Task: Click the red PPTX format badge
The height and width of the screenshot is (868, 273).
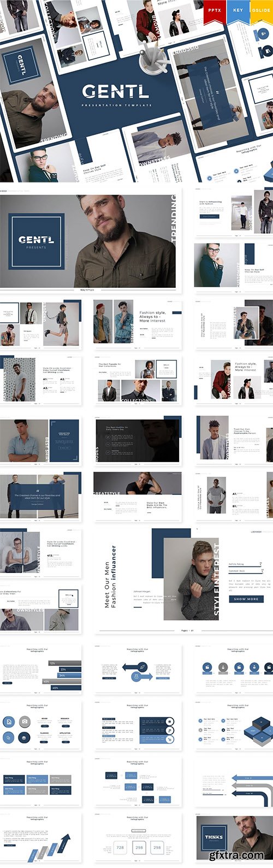Action: click(x=216, y=13)
